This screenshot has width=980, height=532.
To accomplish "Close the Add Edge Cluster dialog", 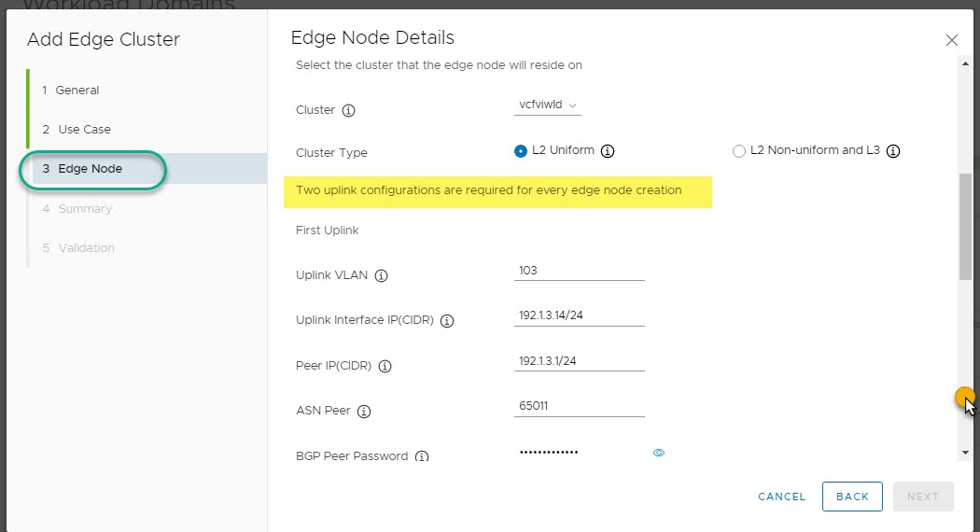I will click(951, 40).
